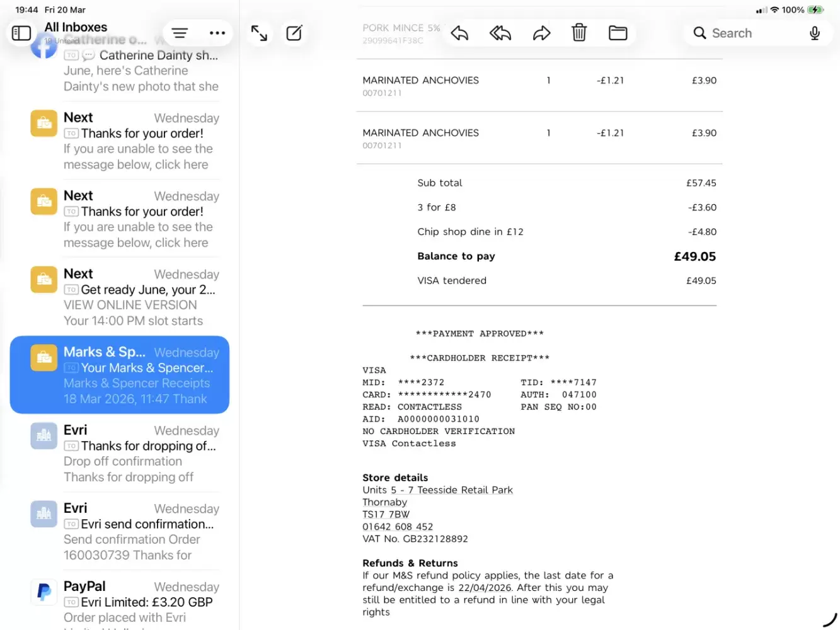Toggle the mailbox sidebar panel
Image resolution: width=840 pixels, height=630 pixels.
[x=21, y=33]
